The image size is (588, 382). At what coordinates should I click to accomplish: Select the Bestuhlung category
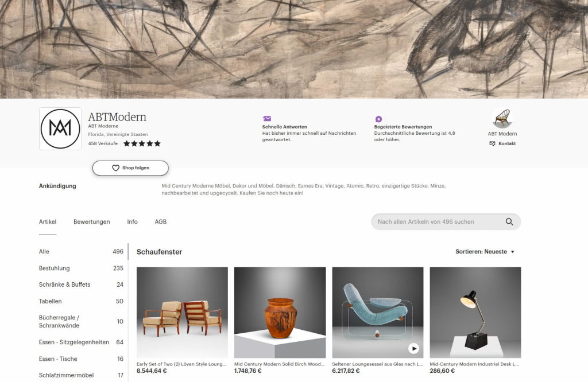81,268
